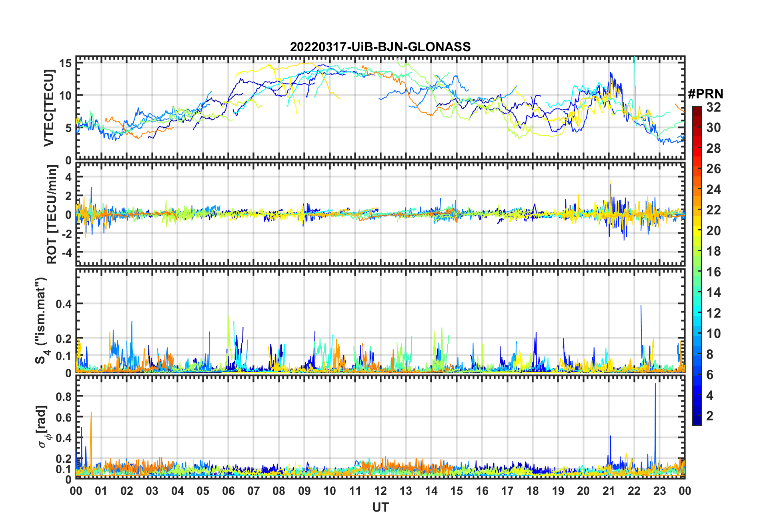Image resolution: width=761 pixels, height=532 pixels.
Task: Click the S4 panel y-axis tick 0.4
Action: [x=64, y=304]
